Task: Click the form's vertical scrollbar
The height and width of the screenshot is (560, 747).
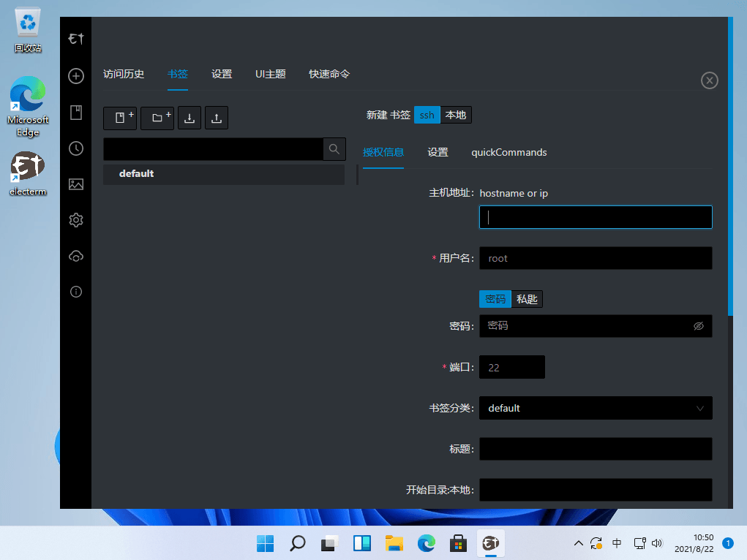Action: tap(730, 166)
